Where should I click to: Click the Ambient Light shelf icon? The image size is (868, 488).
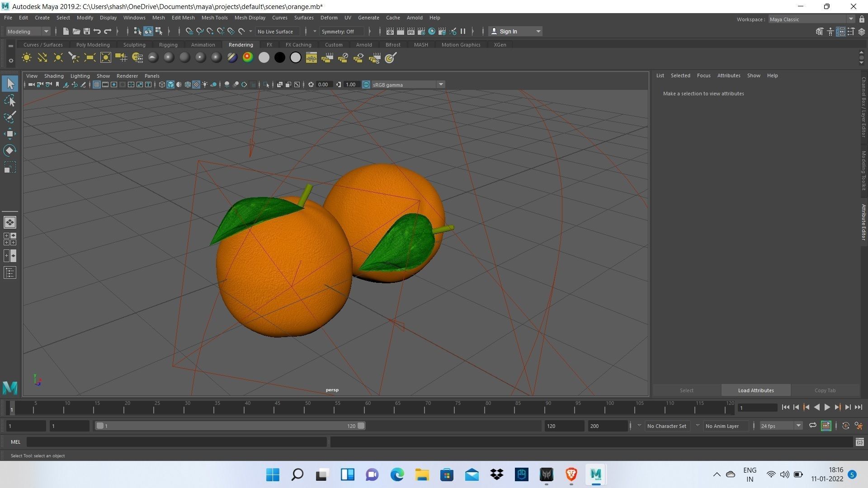[27, 58]
